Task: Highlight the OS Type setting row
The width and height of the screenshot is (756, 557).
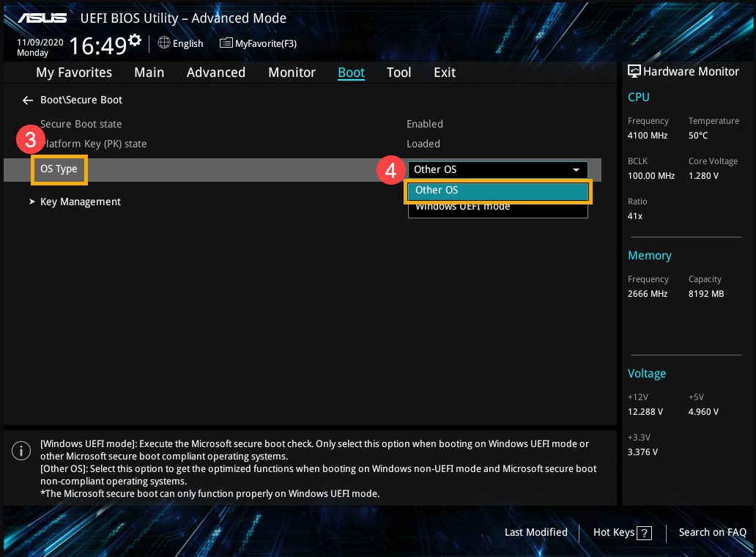Action: pos(59,169)
